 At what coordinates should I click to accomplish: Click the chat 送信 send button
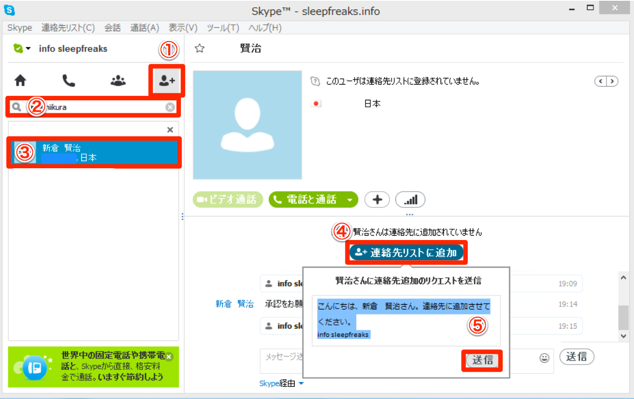click(577, 357)
